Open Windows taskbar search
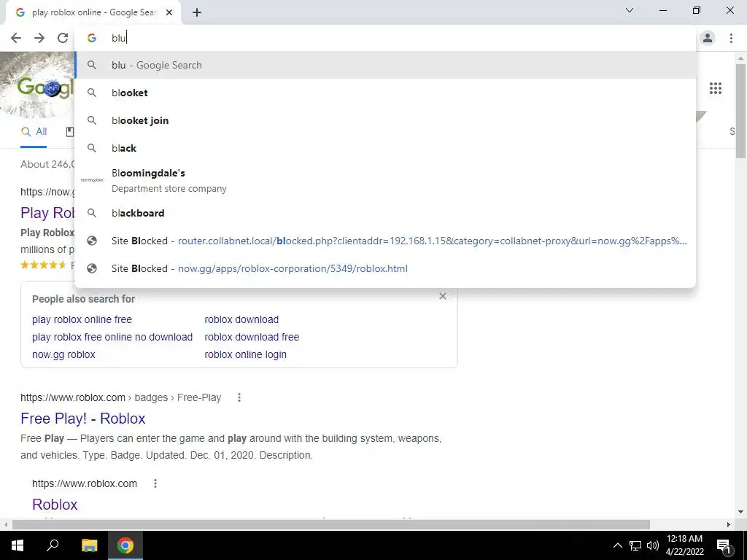Viewport: 747px width, 560px height. point(53,545)
